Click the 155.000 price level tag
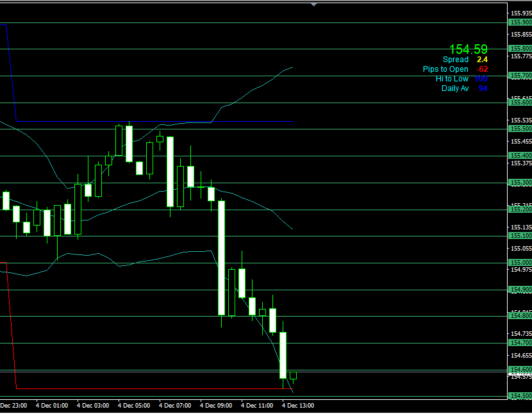The height and width of the screenshot is (414, 532). coord(520,263)
